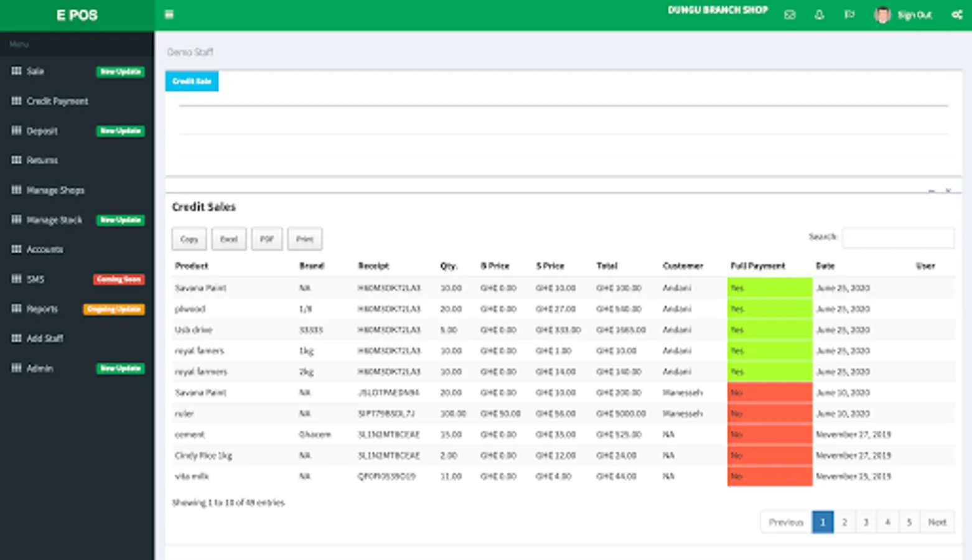Go to page 2 of results

click(844, 522)
